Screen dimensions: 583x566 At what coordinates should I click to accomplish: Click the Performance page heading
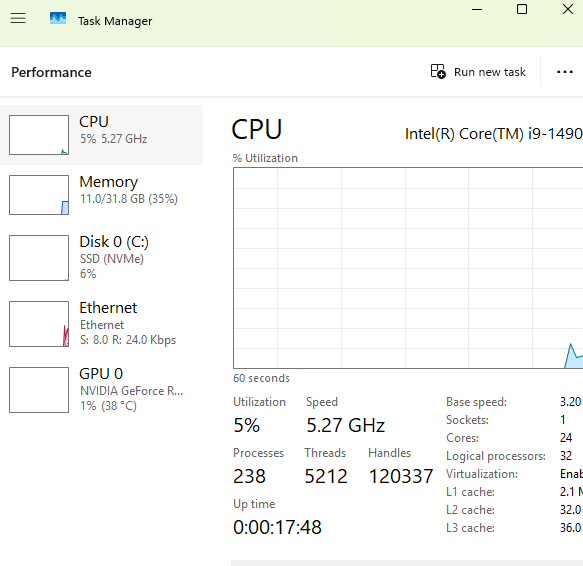tap(51, 72)
